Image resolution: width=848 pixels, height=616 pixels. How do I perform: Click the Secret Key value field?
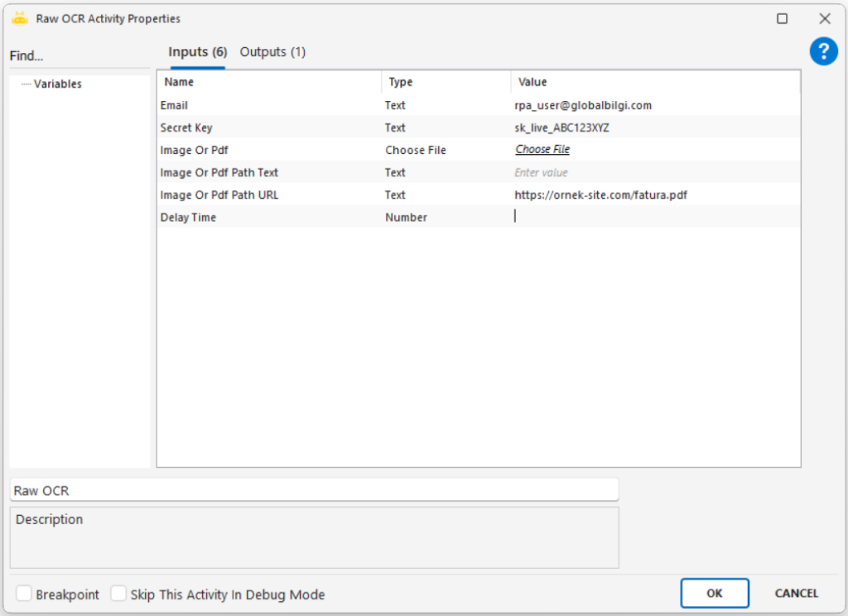tap(654, 128)
